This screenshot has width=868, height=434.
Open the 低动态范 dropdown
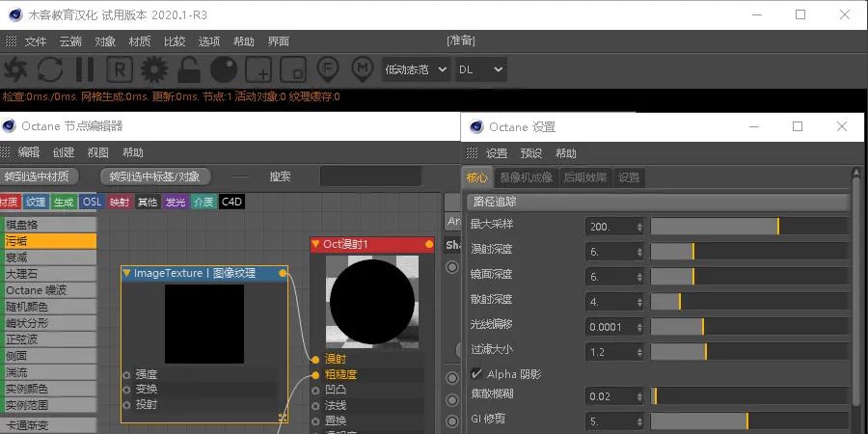[416, 69]
